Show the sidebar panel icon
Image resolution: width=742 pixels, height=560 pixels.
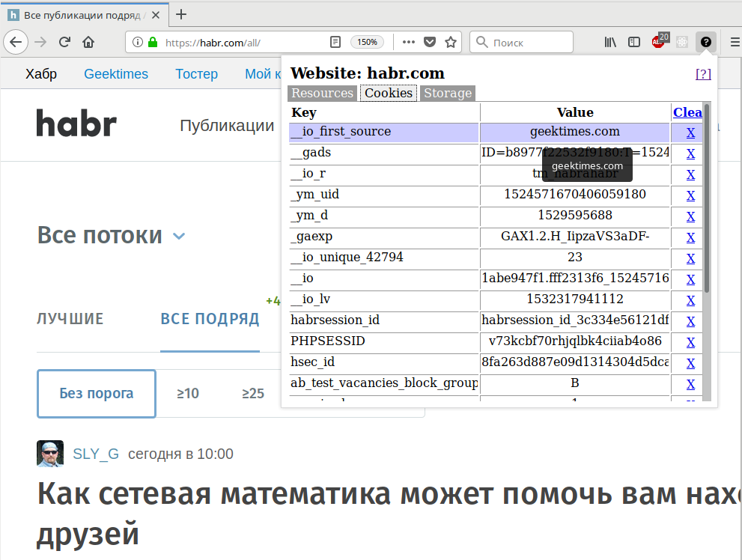(x=634, y=42)
